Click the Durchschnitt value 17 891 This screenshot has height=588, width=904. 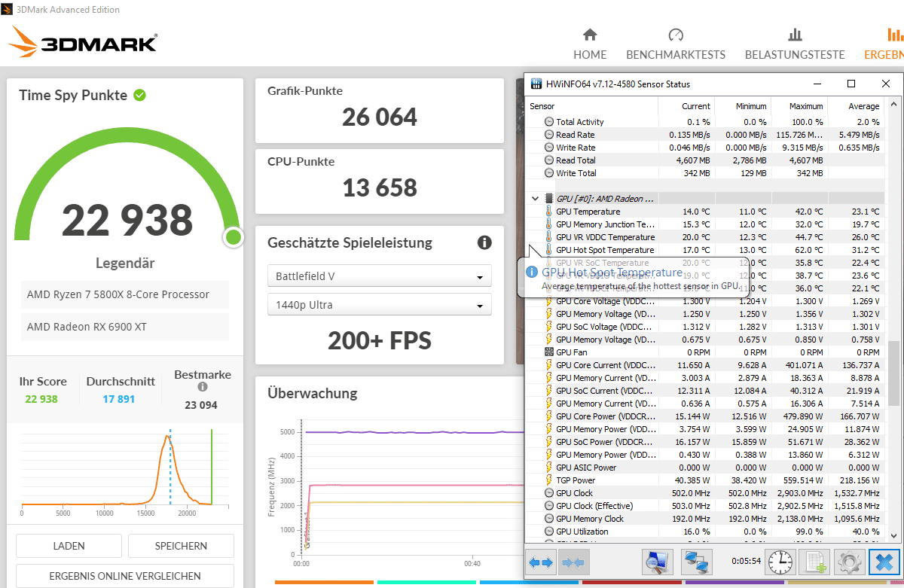click(119, 399)
